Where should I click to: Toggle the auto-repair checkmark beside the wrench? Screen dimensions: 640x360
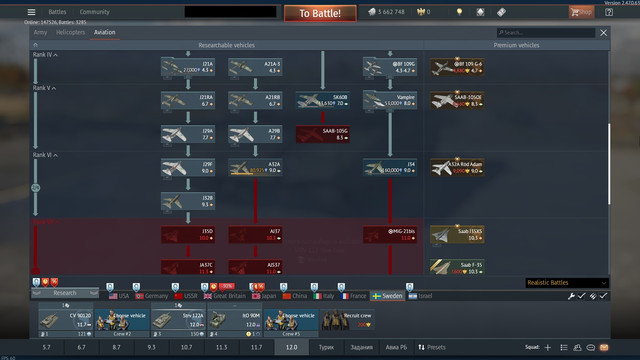582,296
